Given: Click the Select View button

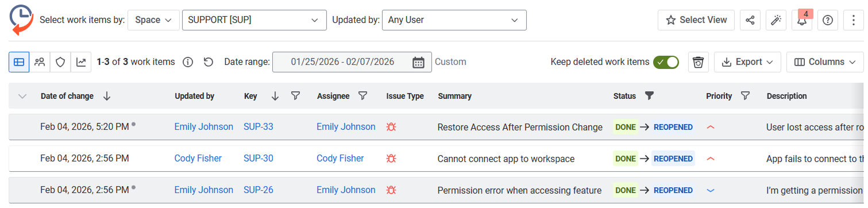Looking at the screenshot, I should coord(696,20).
